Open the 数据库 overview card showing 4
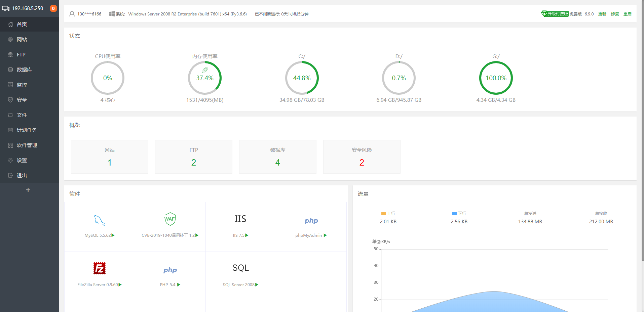This screenshot has height=312, width=644. (278, 157)
